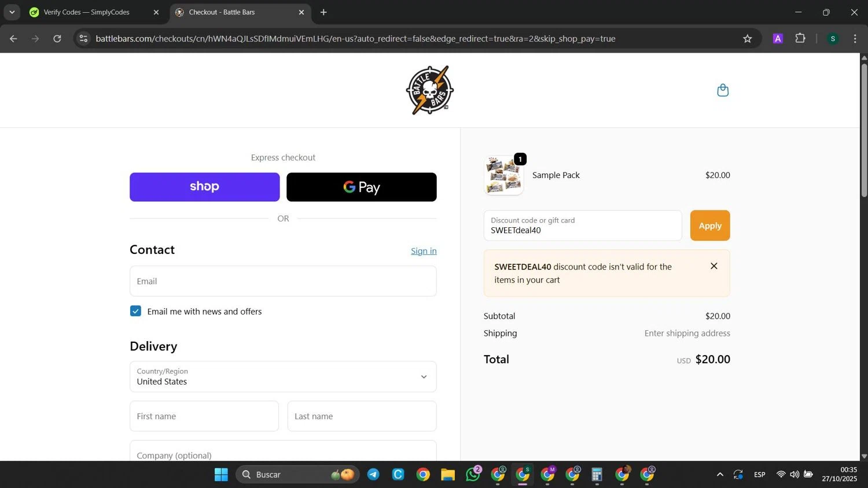Open the purple A extension icon
The image size is (868, 488).
pyautogui.click(x=778, y=39)
